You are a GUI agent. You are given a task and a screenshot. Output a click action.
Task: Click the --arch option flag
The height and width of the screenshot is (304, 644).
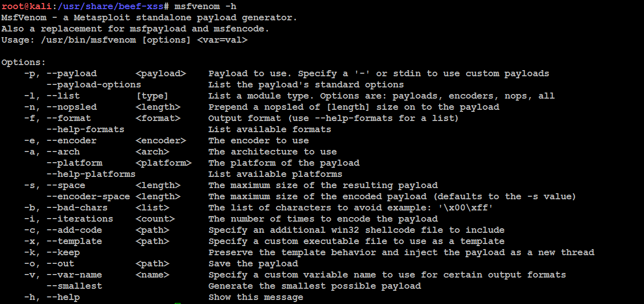coord(63,152)
